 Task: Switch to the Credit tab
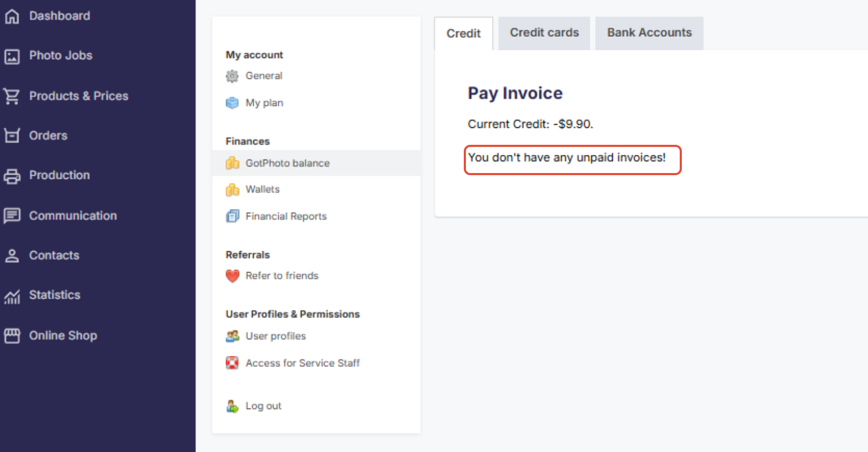(464, 34)
